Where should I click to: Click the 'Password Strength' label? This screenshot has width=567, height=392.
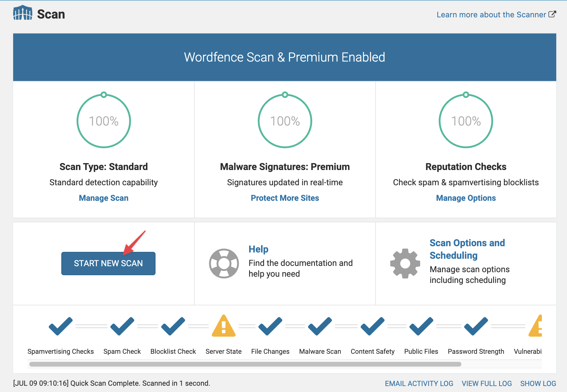pos(476,352)
